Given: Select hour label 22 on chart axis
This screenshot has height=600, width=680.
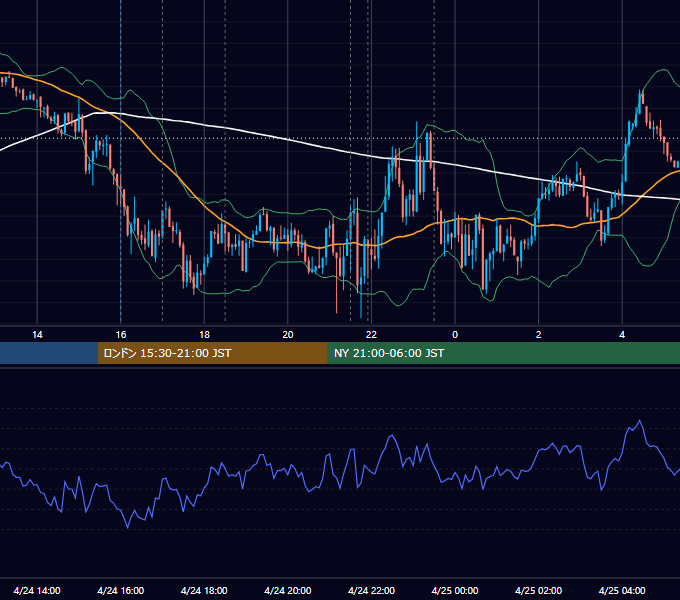Looking at the screenshot, I should pyautogui.click(x=371, y=335).
